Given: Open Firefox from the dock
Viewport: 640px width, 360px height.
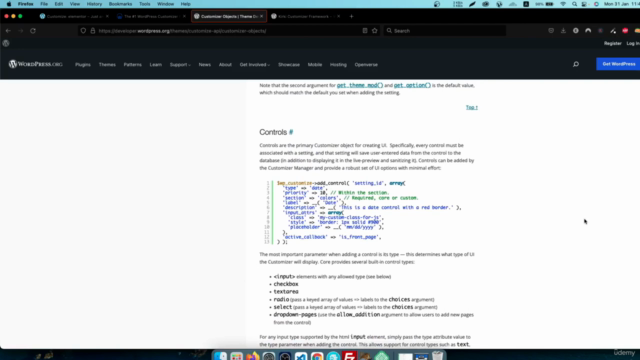Looking at the screenshot, I should click(253, 356).
